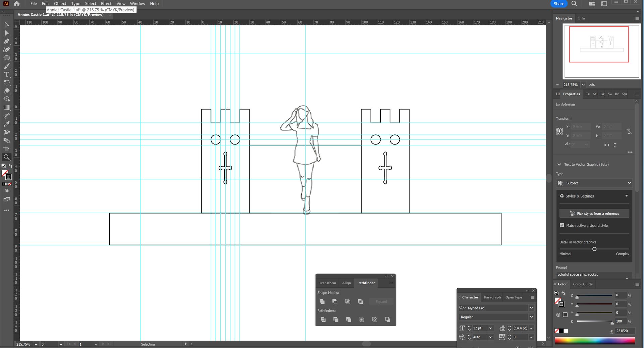Switch to the Align tab
The image size is (644, 348).
pyautogui.click(x=346, y=283)
